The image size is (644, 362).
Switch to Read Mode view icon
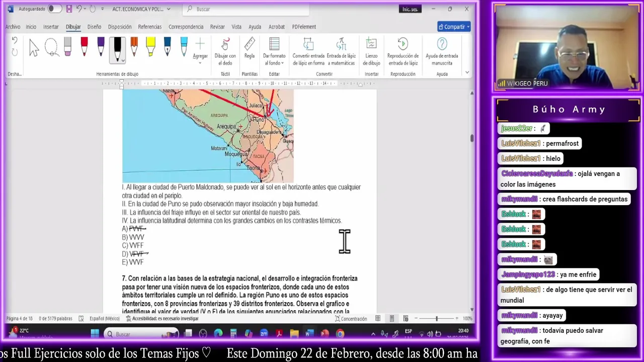[378, 319]
